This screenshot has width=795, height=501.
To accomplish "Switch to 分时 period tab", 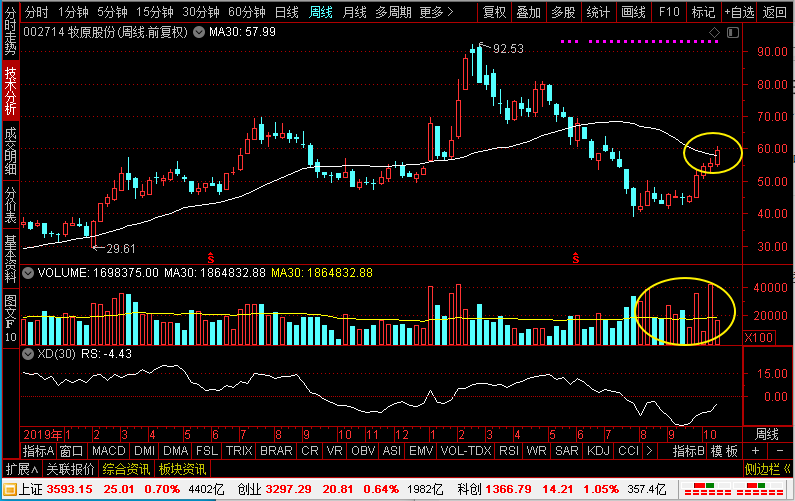I will pyautogui.click(x=37, y=12).
